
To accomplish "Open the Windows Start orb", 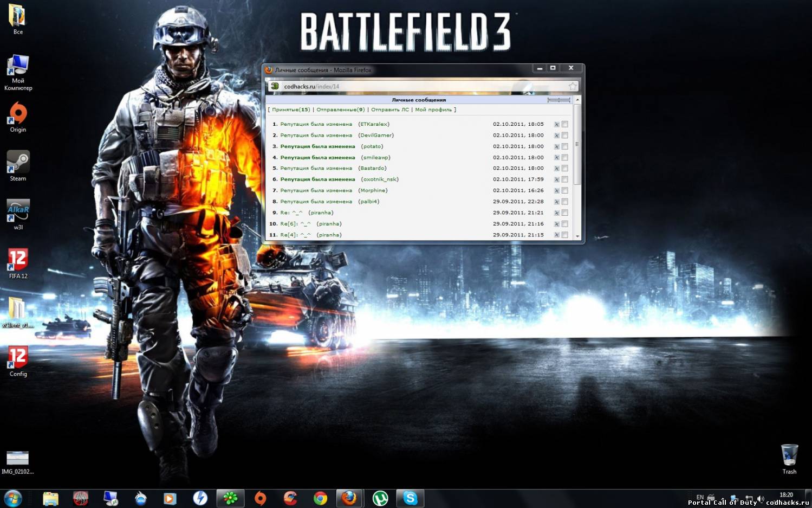I will 13,498.
